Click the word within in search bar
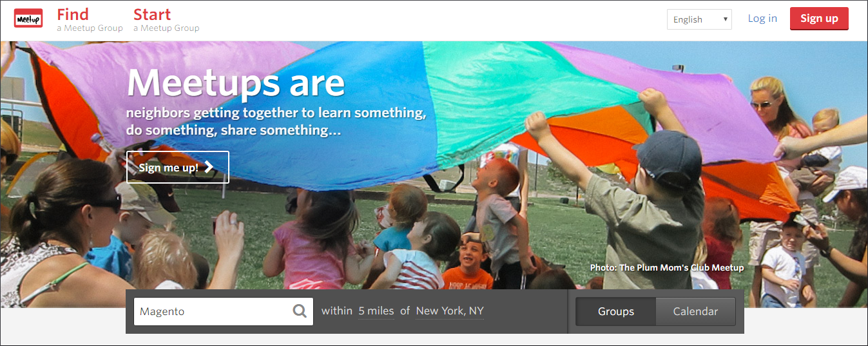Image resolution: width=868 pixels, height=346 pixels. pyautogui.click(x=337, y=311)
